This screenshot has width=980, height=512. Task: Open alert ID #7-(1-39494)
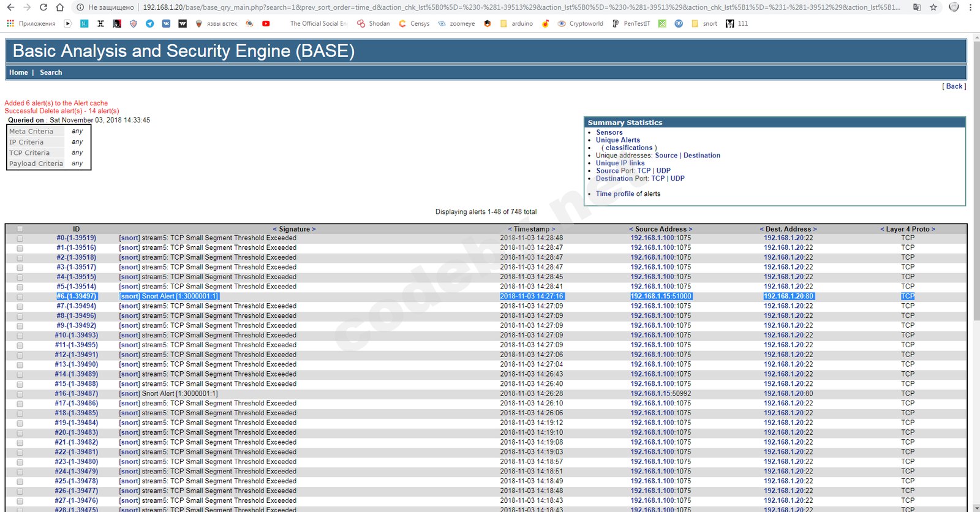point(77,306)
